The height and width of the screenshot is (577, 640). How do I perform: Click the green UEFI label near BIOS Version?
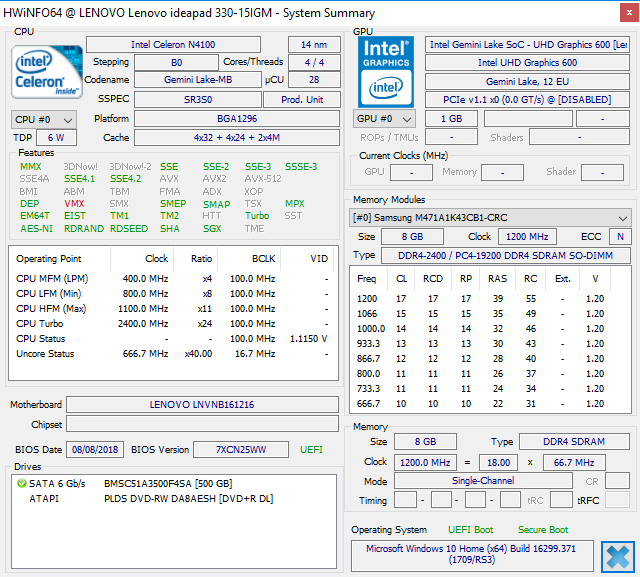click(x=311, y=450)
